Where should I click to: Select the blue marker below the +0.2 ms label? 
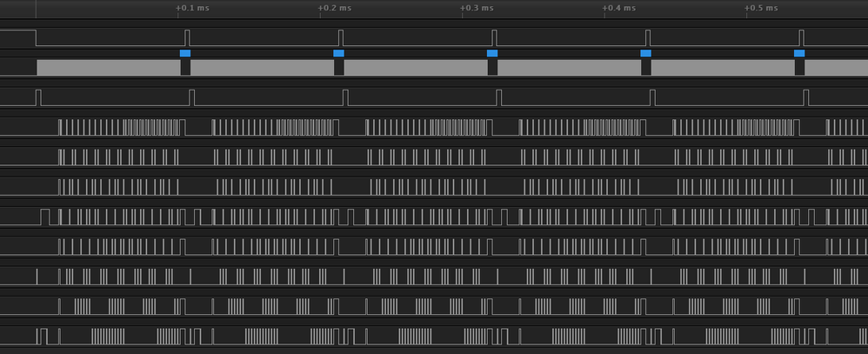click(x=339, y=53)
